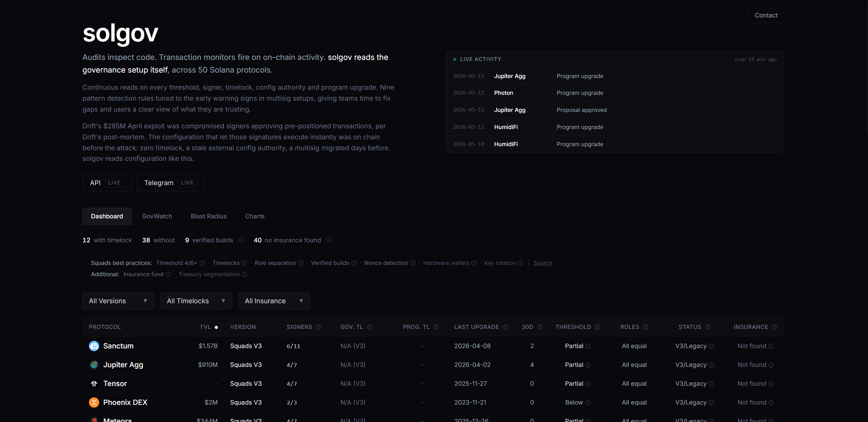Click info icon on 30D column header
The height and width of the screenshot is (422, 868).
coord(540,327)
